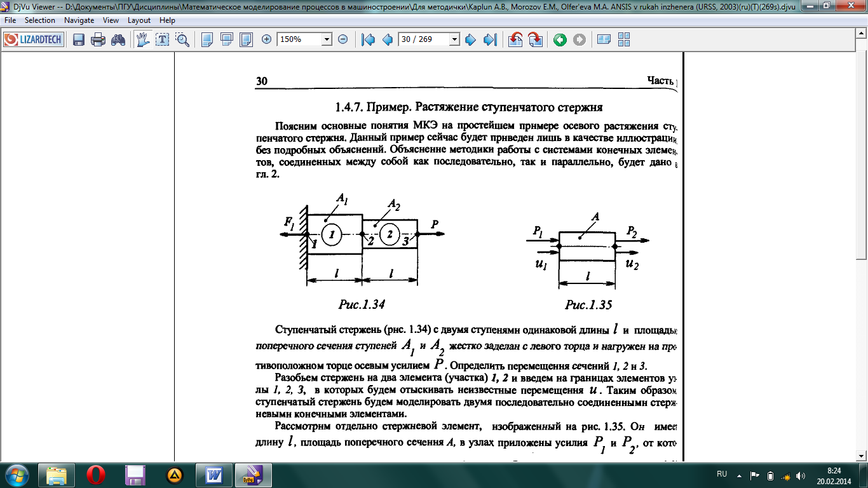Open the Navigate menu
868x488 pixels.
coord(79,20)
